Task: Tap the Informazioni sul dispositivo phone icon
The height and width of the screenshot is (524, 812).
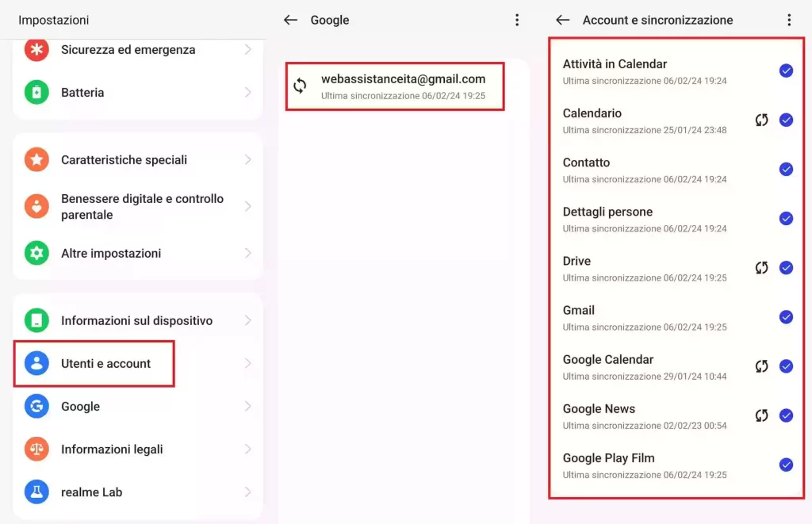Action: click(36, 320)
